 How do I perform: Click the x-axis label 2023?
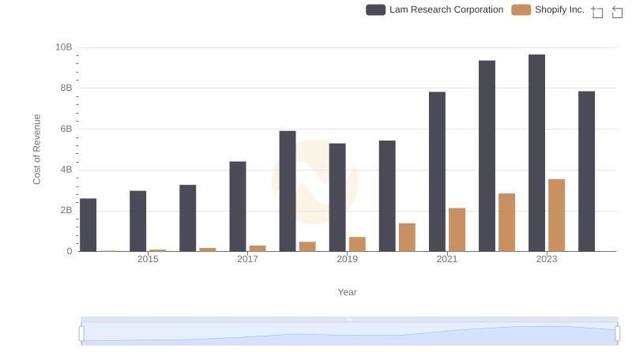coord(547,259)
